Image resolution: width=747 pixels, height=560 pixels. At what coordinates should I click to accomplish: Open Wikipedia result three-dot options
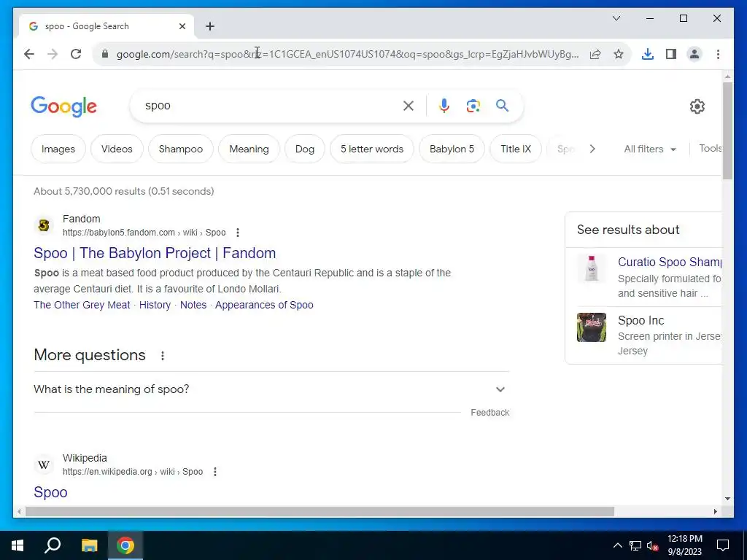coord(215,472)
